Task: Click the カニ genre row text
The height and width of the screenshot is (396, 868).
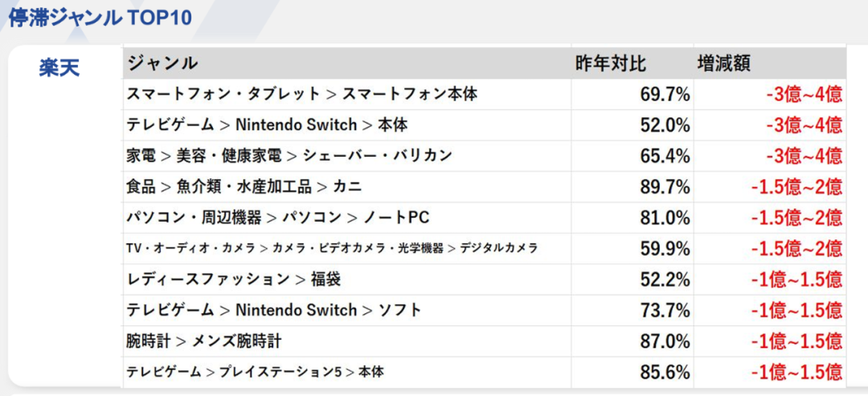Action: 244,186
